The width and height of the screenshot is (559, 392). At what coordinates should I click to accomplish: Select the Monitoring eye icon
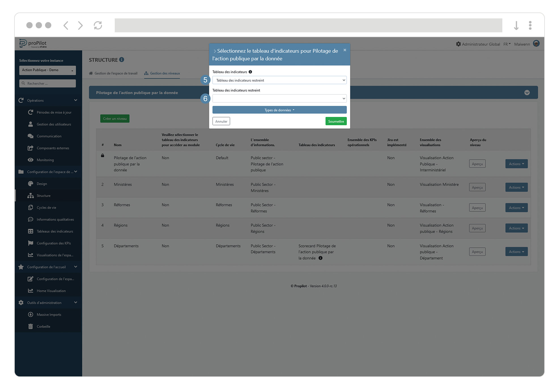pyautogui.click(x=31, y=160)
